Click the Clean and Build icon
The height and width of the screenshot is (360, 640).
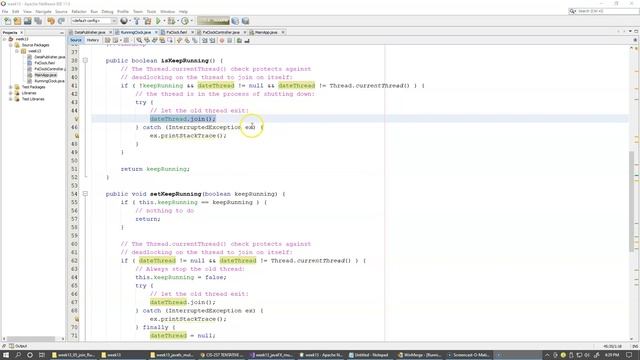147,21
